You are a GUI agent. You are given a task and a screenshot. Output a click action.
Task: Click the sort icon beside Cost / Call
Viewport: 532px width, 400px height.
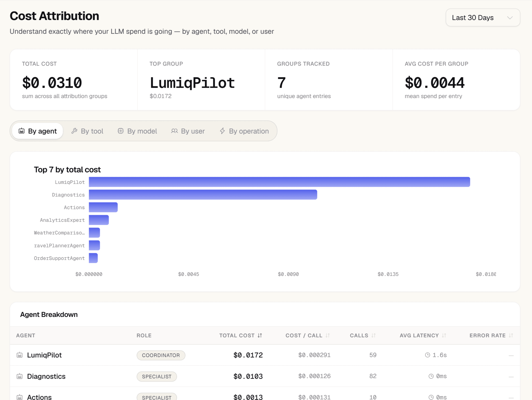[328, 335]
